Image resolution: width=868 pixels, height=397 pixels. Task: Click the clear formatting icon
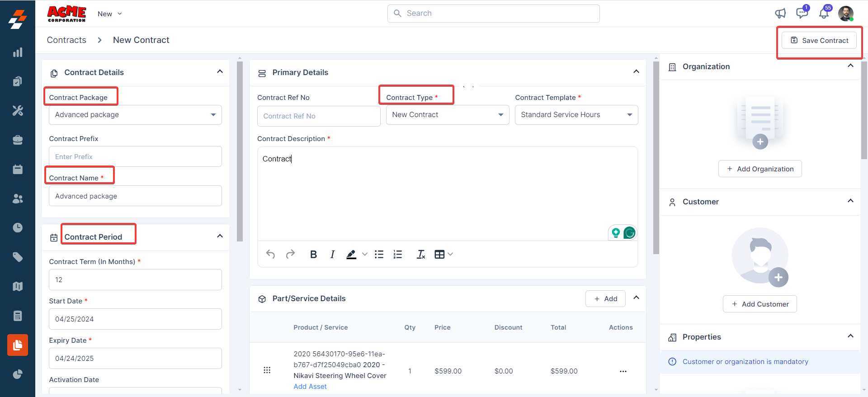click(421, 255)
